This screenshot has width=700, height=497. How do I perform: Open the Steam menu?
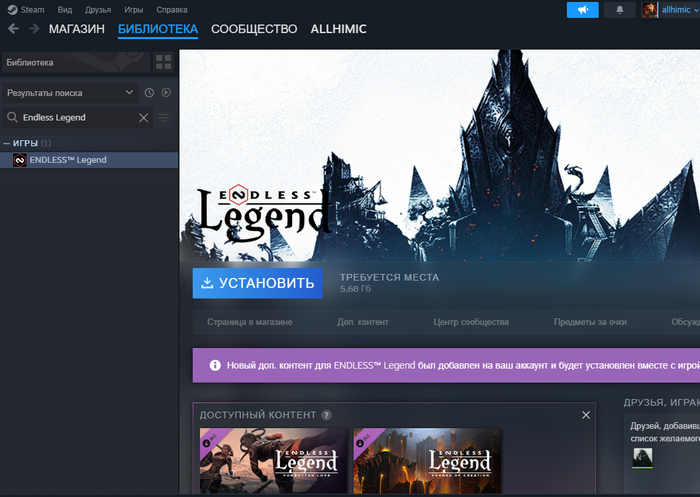tap(33, 9)
